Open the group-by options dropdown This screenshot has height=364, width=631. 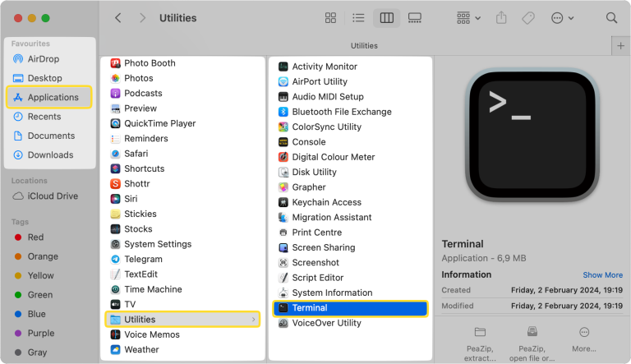tap(468, 18)
